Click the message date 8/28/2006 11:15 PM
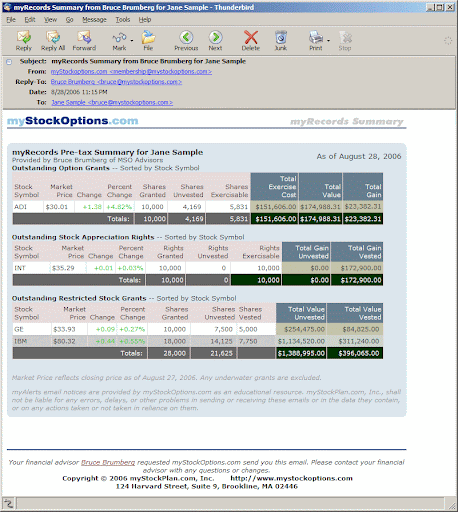This screenshot has width=458, height=512. pyautogui.click(x=79, y=92)
